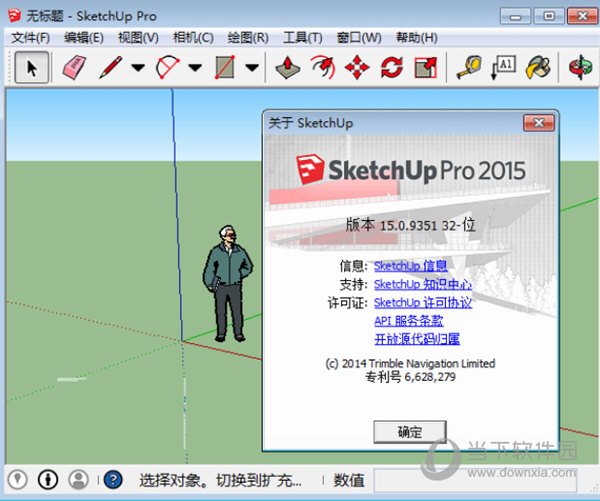Activate the Push/Pull tool
Screen dimensions: 600x501
click(288, 67)
